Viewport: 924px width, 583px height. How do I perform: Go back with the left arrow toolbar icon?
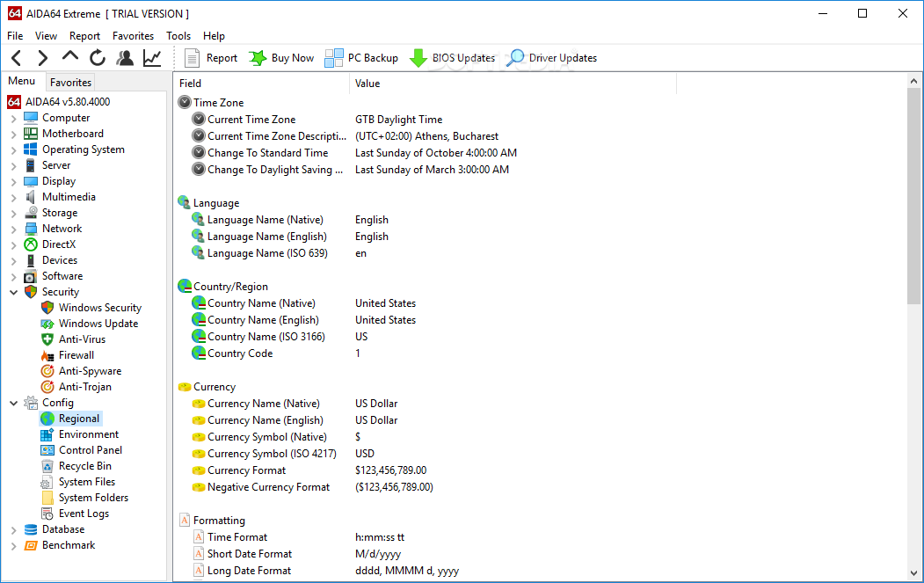[17, 58]
